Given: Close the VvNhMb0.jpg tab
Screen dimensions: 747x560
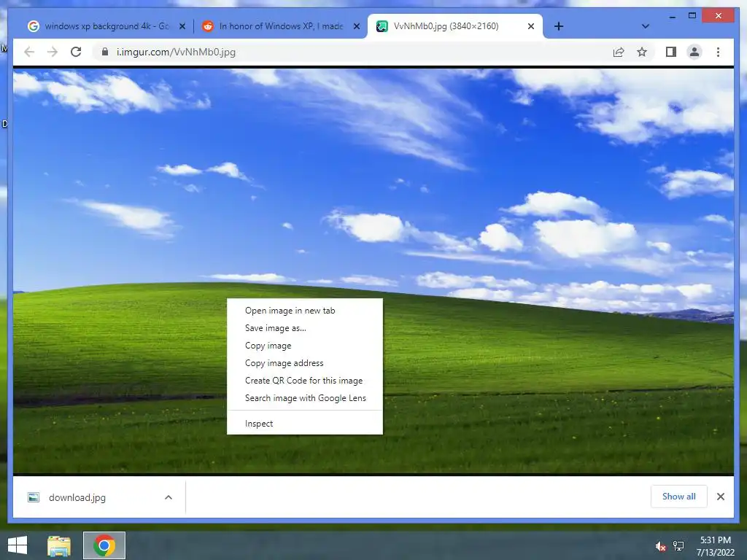Looking at the screenshot, I should pos(531,26).
